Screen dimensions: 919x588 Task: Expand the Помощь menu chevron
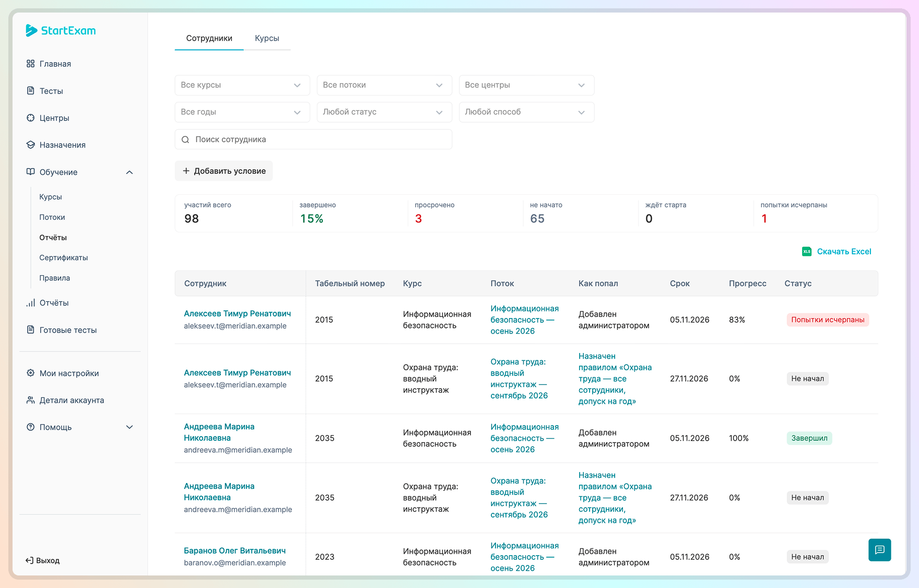(x=129, y=427)
